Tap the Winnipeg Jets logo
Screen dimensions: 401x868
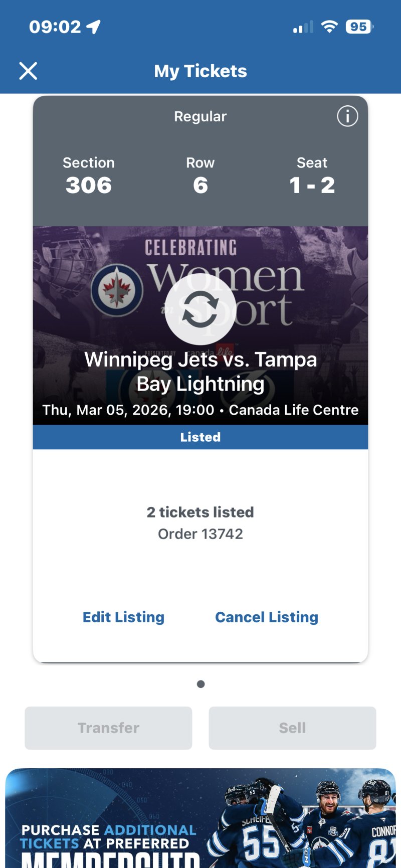117,290
